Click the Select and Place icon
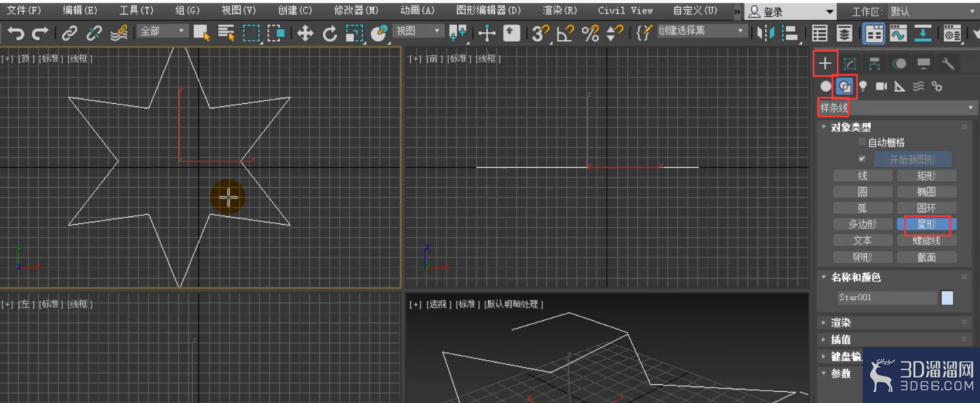The image size is (980, 403). pyautogui.click(x=379, y=33)
